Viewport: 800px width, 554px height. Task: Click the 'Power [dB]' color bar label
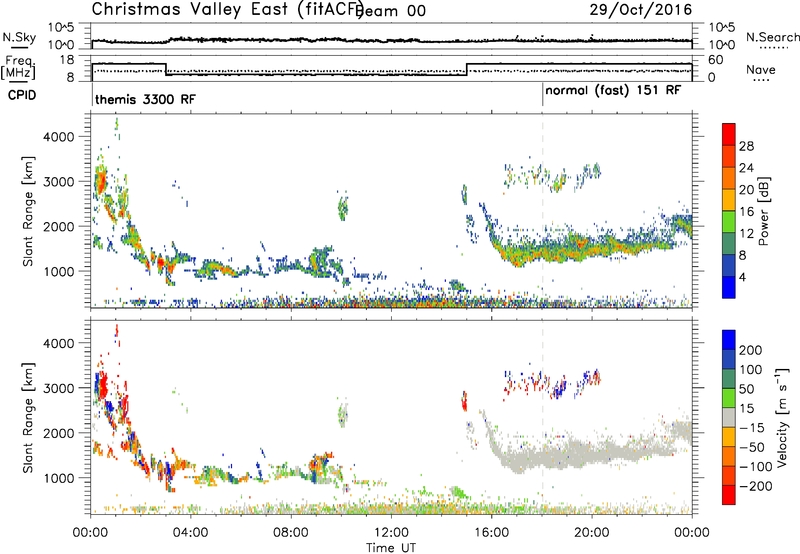[x=763, y=211]
